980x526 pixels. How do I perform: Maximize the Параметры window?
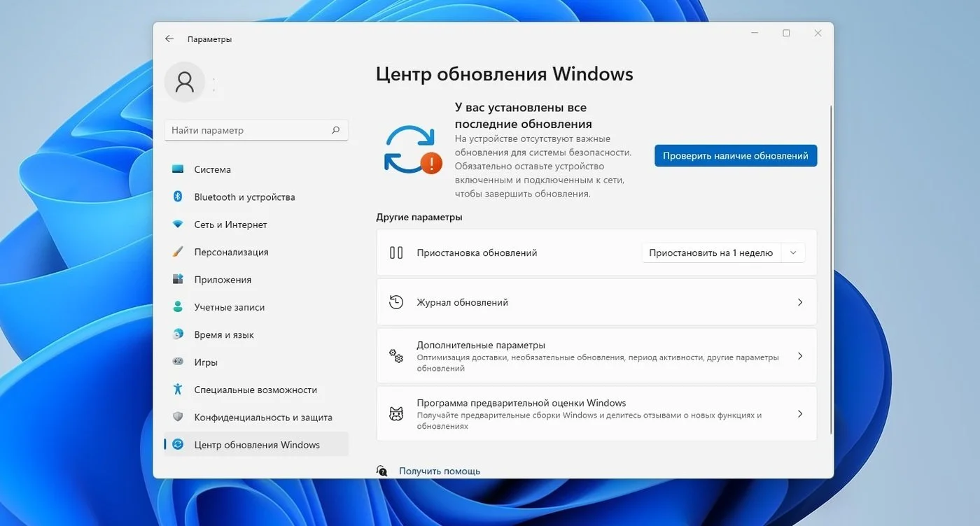point(786,34)
